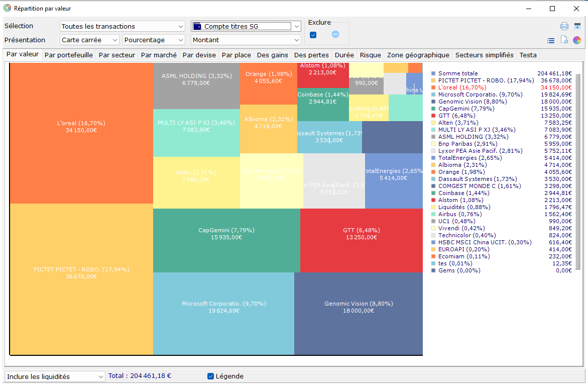Open the Montant dropdown
Viewport: 588px width, 385px height.
tap(246, 40)
